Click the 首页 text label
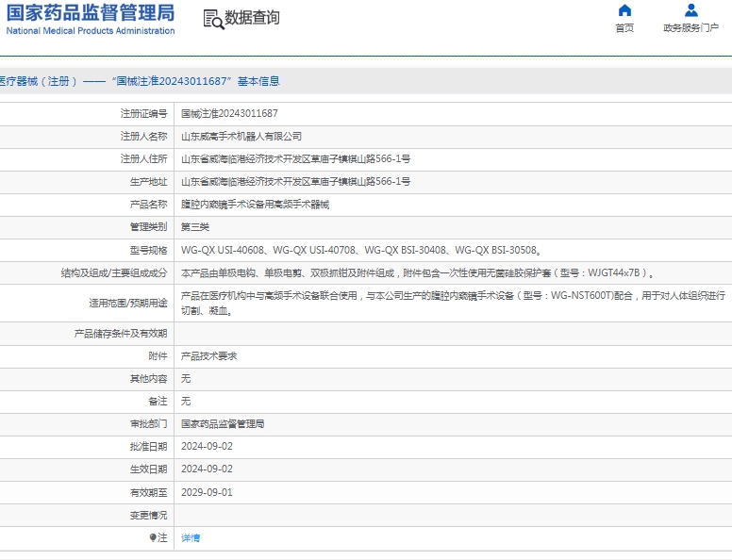732x560 pixels. pyautogui.click(x=624, y=28)
